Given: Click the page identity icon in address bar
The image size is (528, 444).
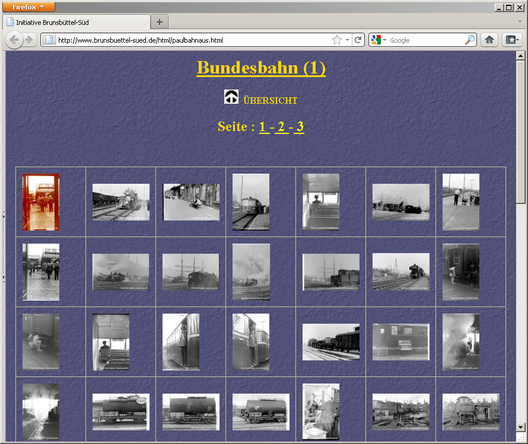Looking at the screenshot, I should (49, 40).
